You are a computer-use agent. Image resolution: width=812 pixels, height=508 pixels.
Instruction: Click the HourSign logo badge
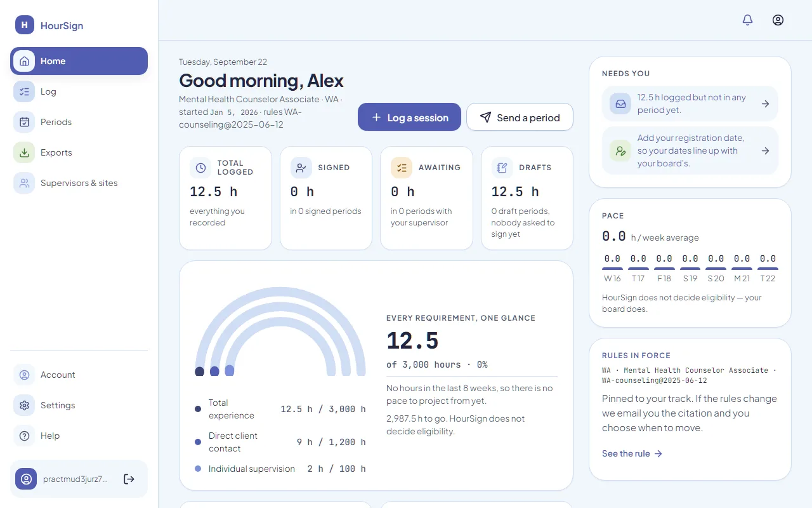pyautogui.click(x=25, y=25)
